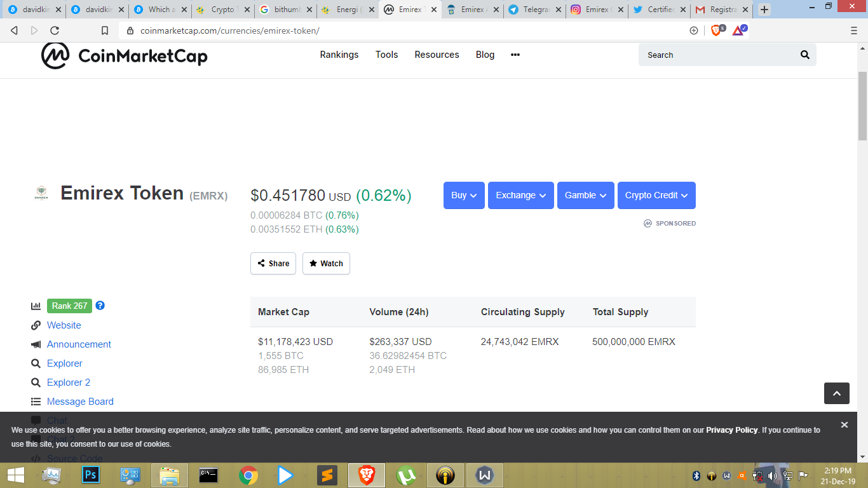Click the green Rank 267 badge

point(69,306)
